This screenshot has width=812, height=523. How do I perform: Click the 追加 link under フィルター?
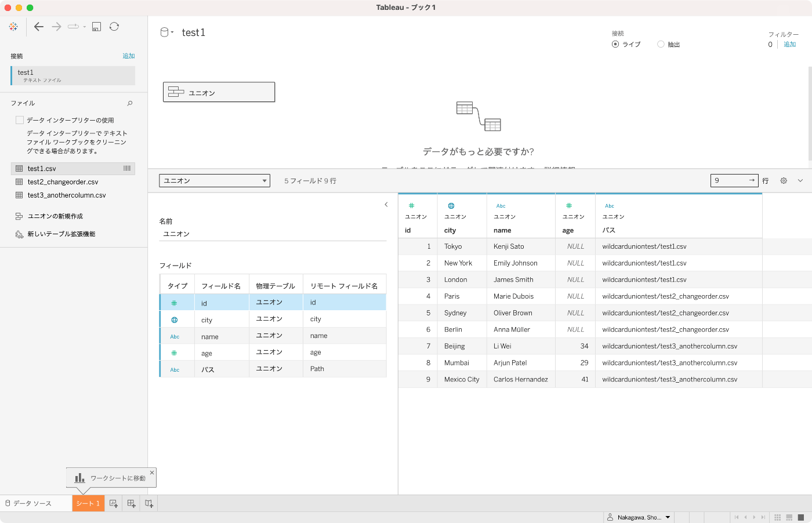[790, 45]
